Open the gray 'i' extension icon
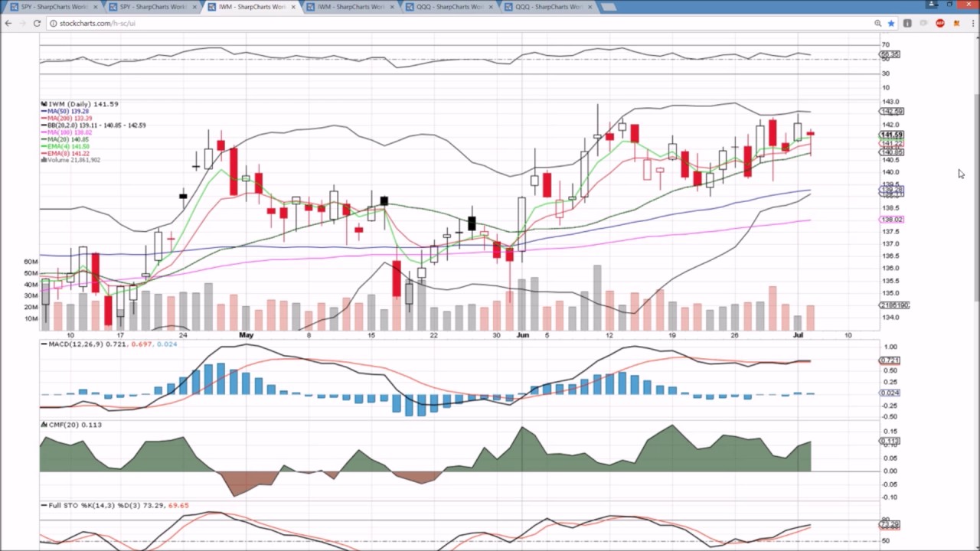Image resolution: width=980 pixels, height=551 pixels. (907, 23)
